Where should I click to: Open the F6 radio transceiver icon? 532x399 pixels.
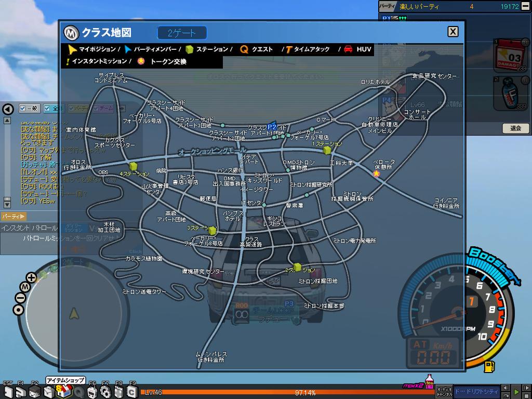(x=92, y=393)
